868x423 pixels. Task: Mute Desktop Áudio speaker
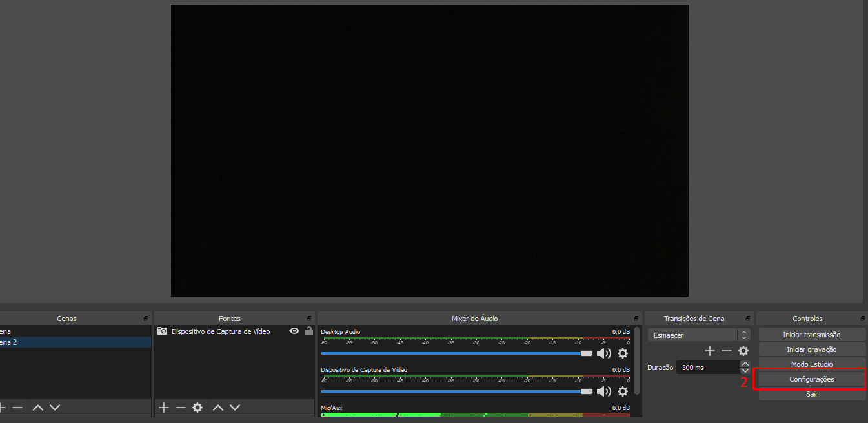(x=604, y=353)
